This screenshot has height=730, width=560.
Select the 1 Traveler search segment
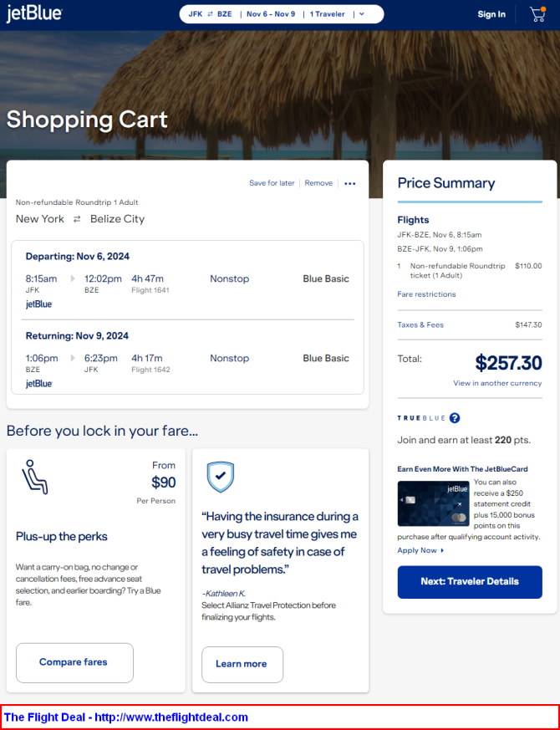[x=328, y=14]
